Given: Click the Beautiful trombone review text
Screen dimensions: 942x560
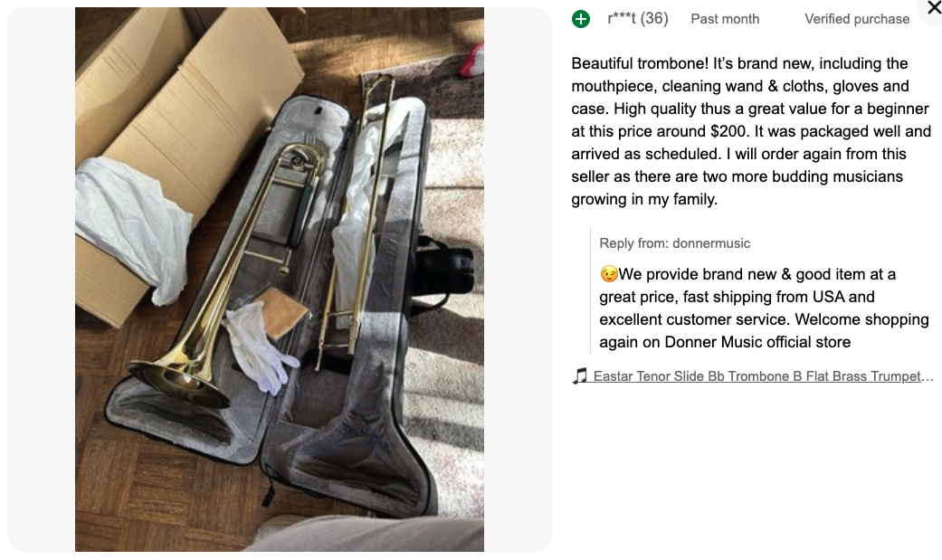Looking at the screenshot, I should point(751,131).
